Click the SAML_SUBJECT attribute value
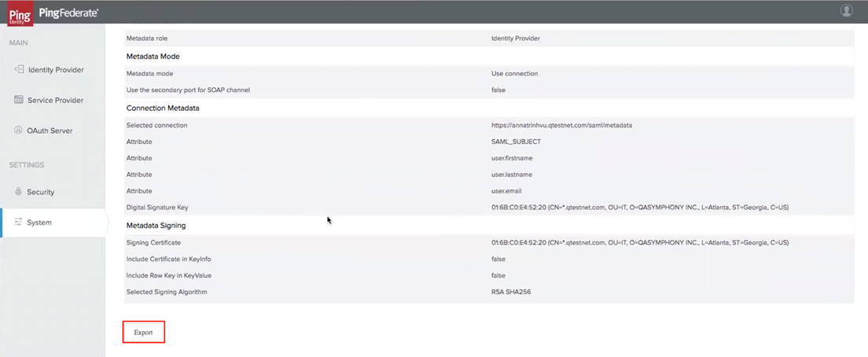868x357 pixels. tap(516, 142)
